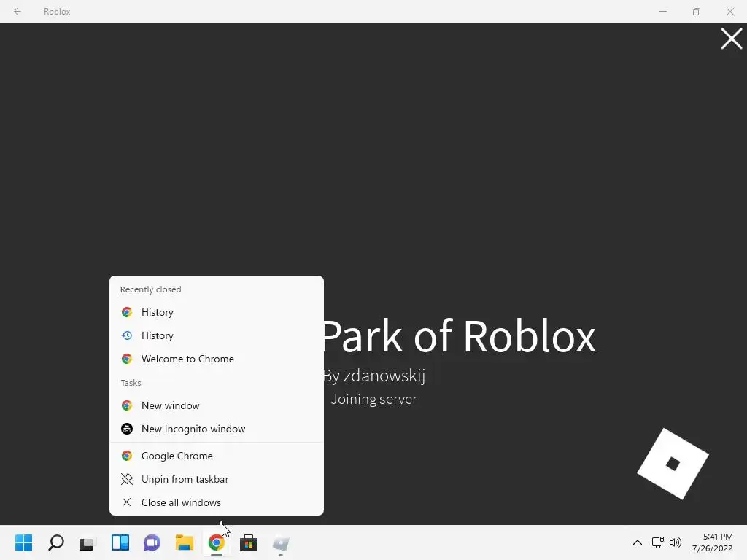Open volume control tray icon

point(676,542)
